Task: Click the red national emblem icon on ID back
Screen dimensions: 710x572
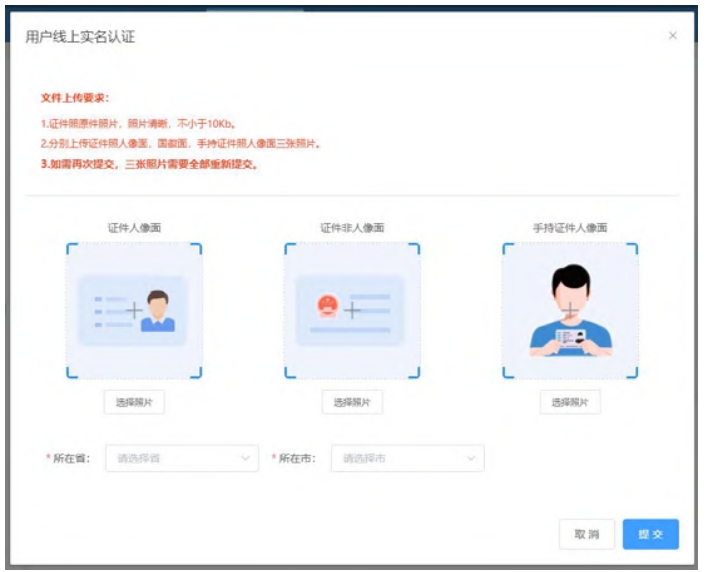Action: pyautogui.click(x=327, y=306)
